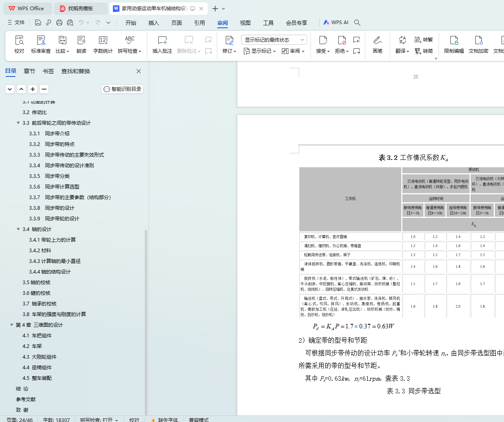Click the print icon in quick toolbar
504x422 pixels.
pyautogui.click(x=59, y=22)
